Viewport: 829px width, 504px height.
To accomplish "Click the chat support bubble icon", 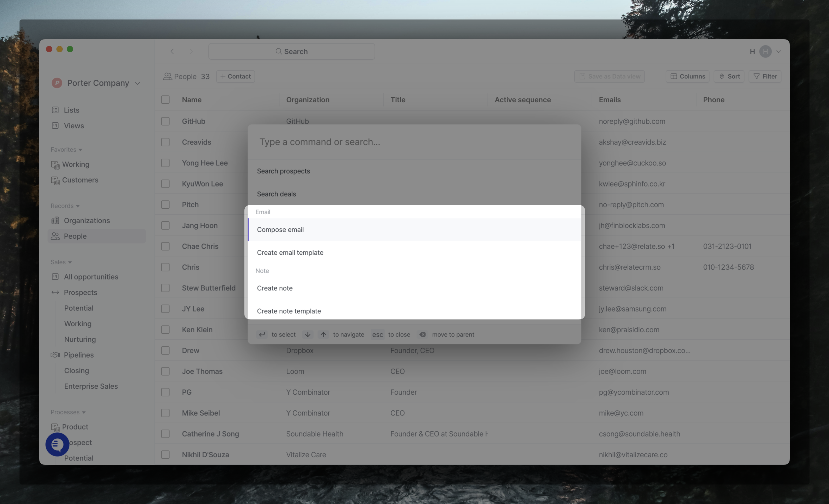I will pos(57,444).
